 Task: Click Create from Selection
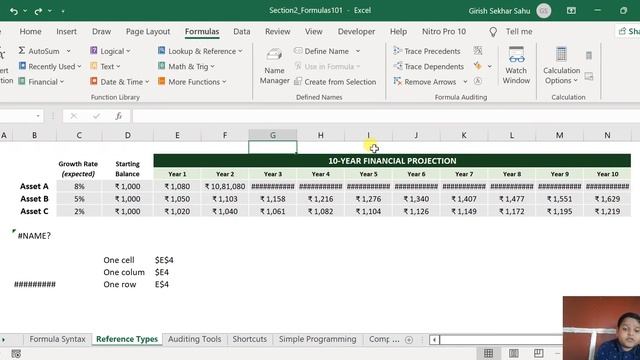(335, 82)
